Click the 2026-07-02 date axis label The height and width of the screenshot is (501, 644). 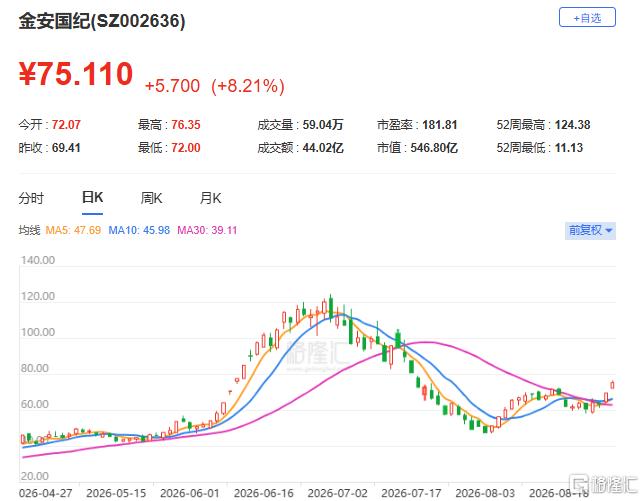(x=338, y=493)
